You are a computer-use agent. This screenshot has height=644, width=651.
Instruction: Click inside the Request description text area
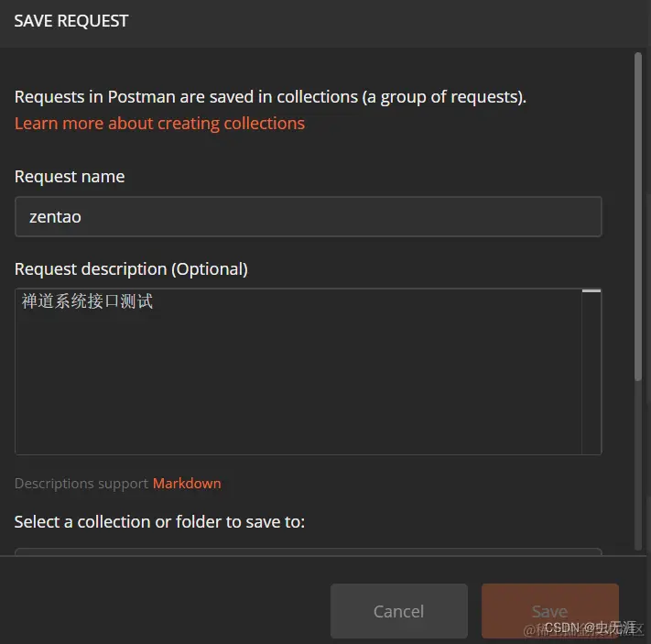click(308, 371)
